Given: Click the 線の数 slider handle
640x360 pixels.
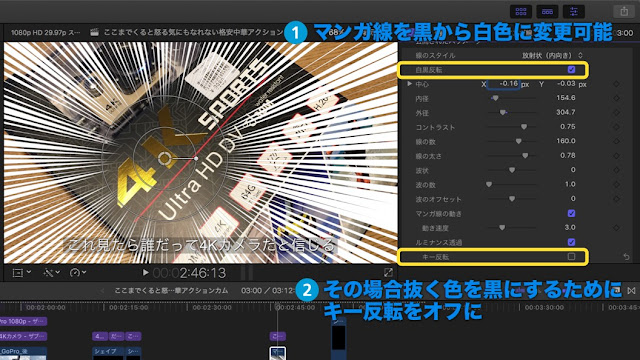Looking at the screenshot, I should click(518, 141).
